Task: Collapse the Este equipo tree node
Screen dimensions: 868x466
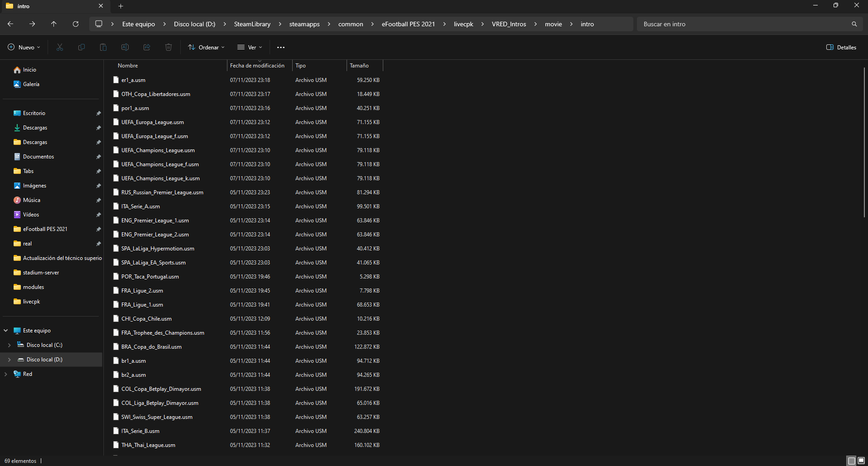Action: 6,331
